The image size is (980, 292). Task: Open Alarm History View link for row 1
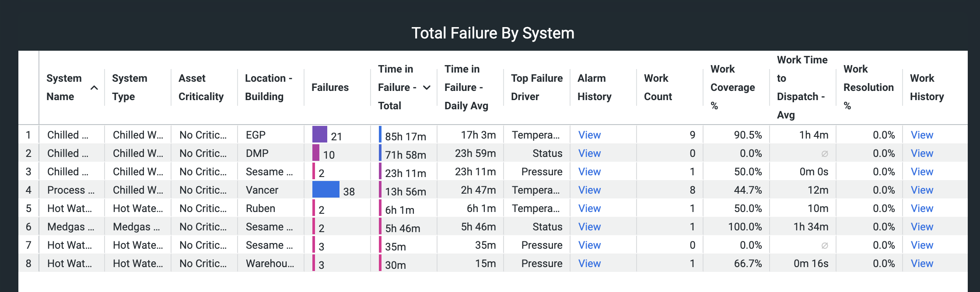tap(589, 135)
